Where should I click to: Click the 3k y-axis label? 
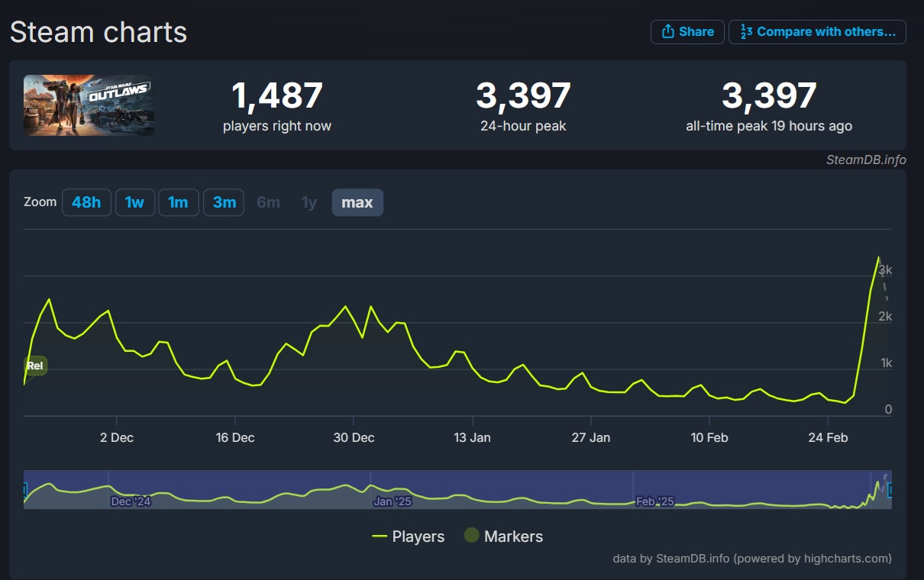[886, 270]
